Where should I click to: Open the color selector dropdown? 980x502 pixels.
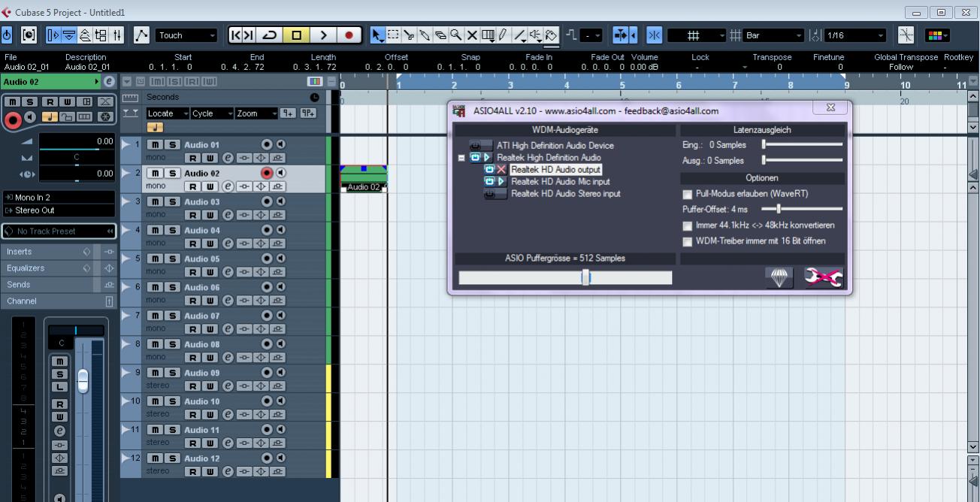936,35
